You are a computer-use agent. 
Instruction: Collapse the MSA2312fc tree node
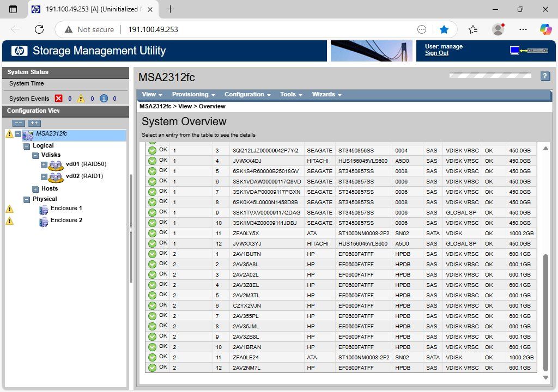pos(18,134)
